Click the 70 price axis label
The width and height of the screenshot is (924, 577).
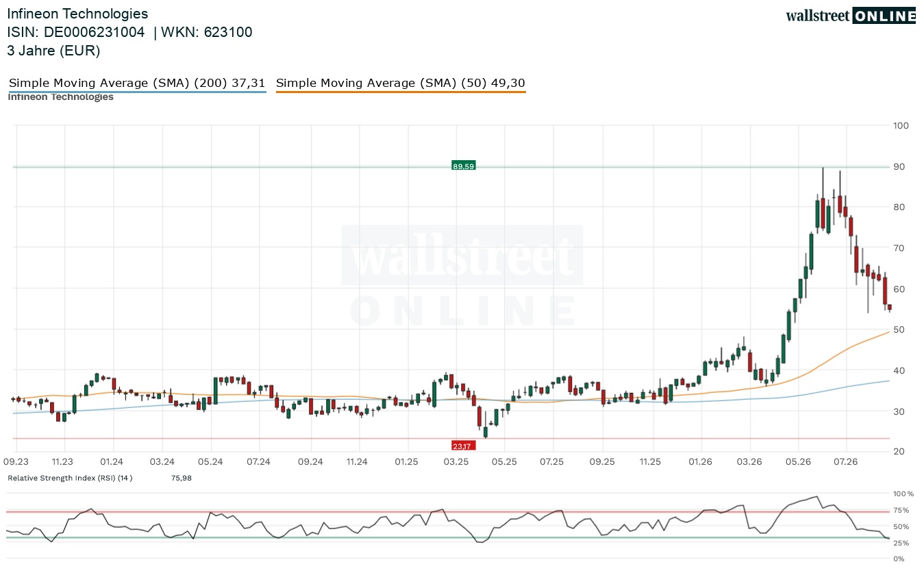(899, 248)
